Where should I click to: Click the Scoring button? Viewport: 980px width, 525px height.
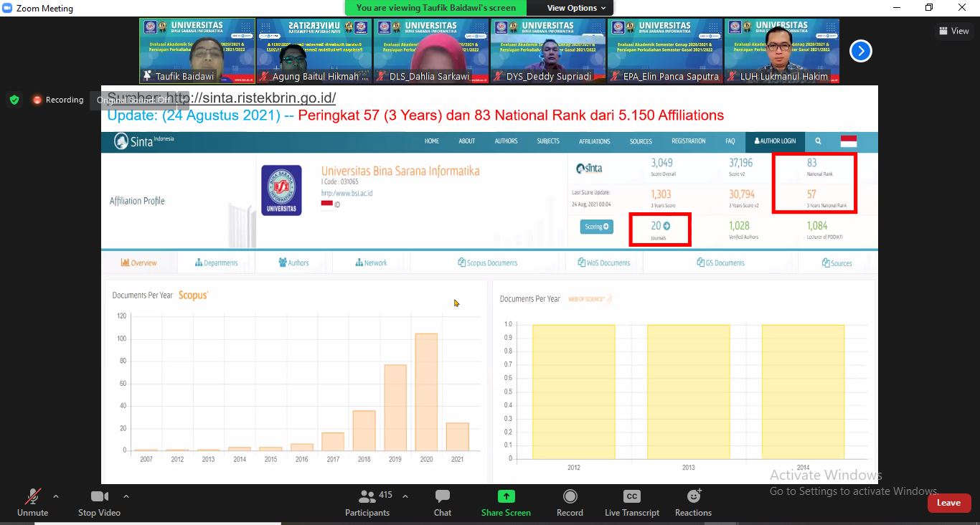pos(597,227)
